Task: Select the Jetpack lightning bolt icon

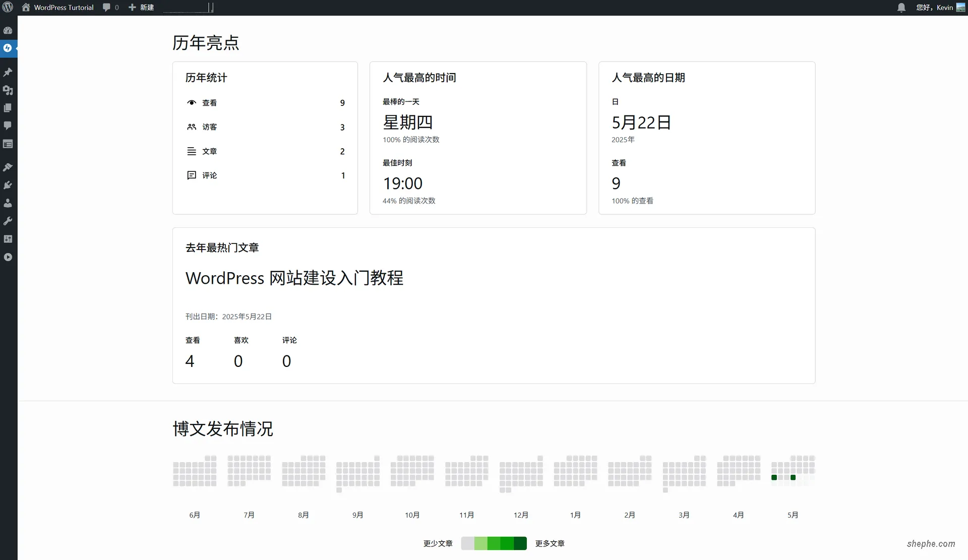Action: pos(8,48)
